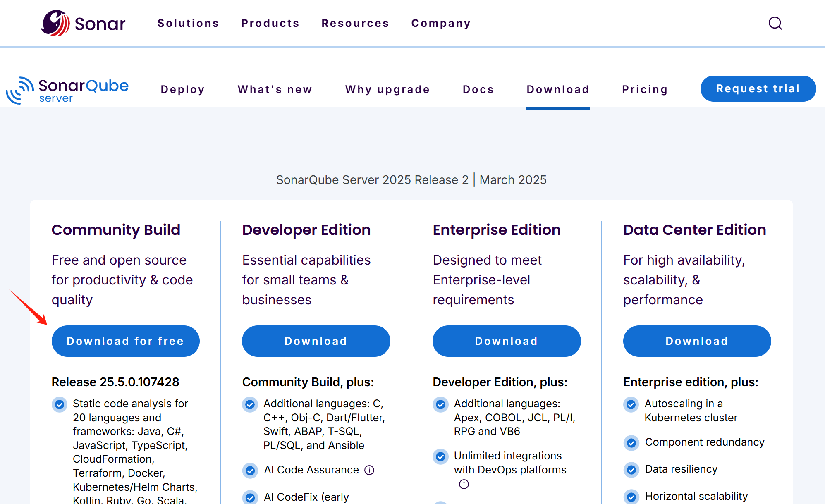Expand the Products menu
Screen dimensions: 825x504
[270, 23]
